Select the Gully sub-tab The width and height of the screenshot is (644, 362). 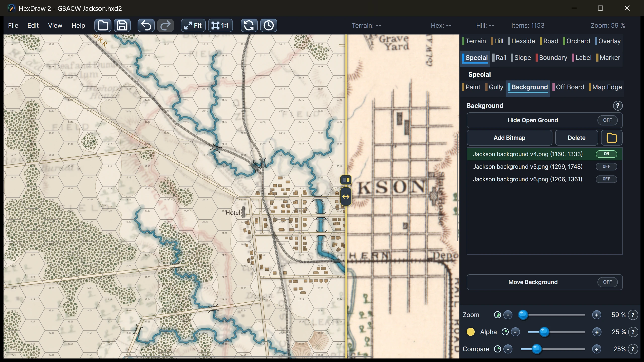494,87
